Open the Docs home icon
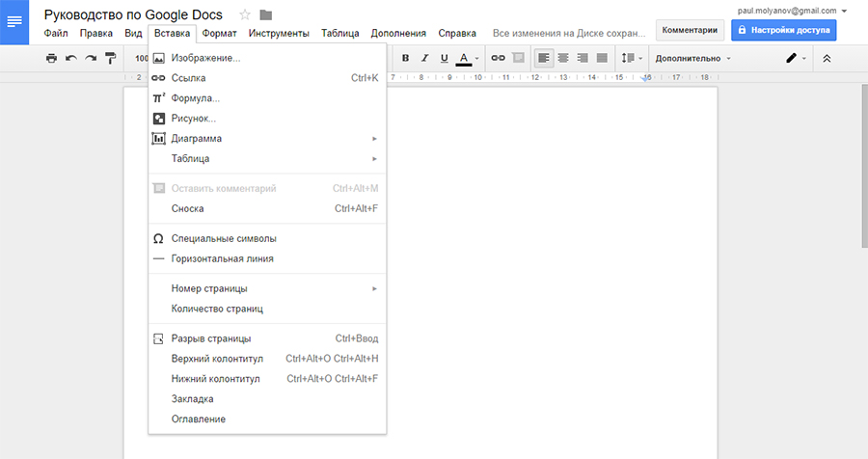 pyautogui.click(x=14, y=22)
